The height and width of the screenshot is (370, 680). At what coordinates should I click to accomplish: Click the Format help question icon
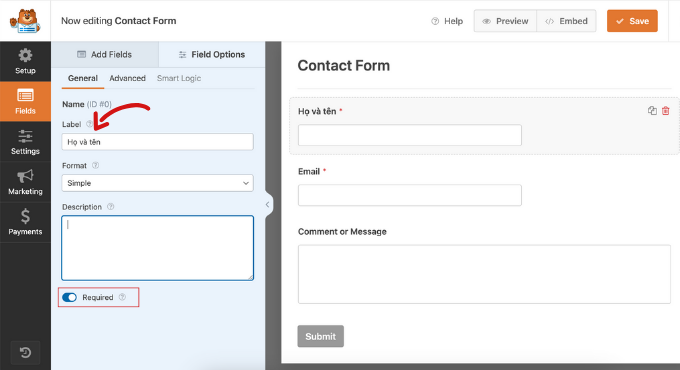click(95, 165)
